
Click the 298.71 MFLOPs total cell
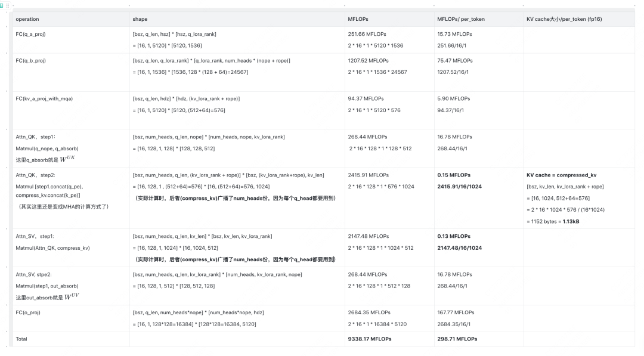pyautogui.click(x=479, y=339)
